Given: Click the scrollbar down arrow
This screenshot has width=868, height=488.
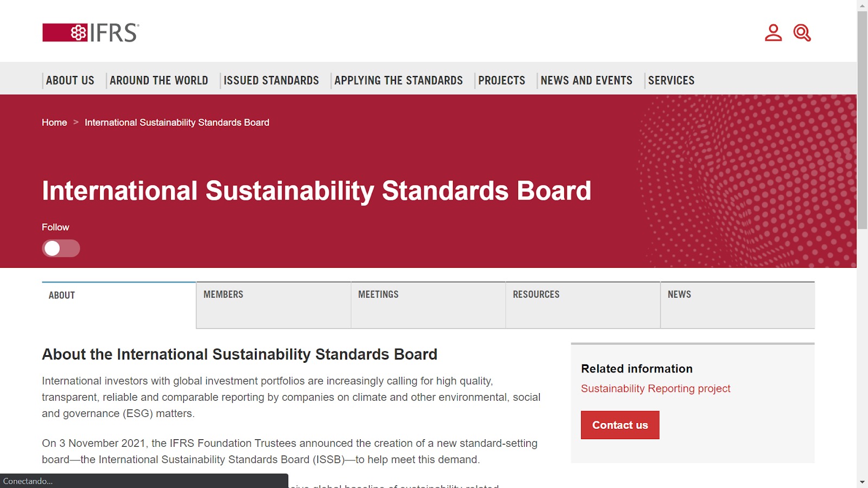Looking at the screenshot, I should 863,482.
